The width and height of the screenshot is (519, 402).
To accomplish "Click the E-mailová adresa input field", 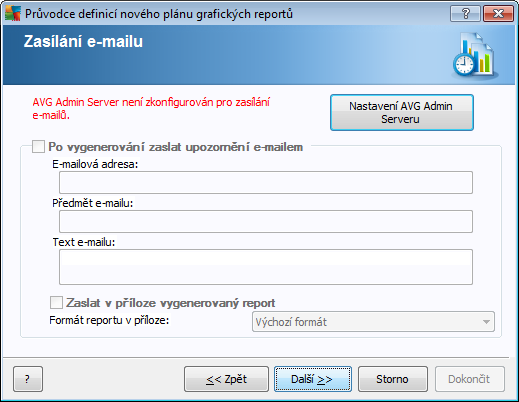I will point(266,182).
